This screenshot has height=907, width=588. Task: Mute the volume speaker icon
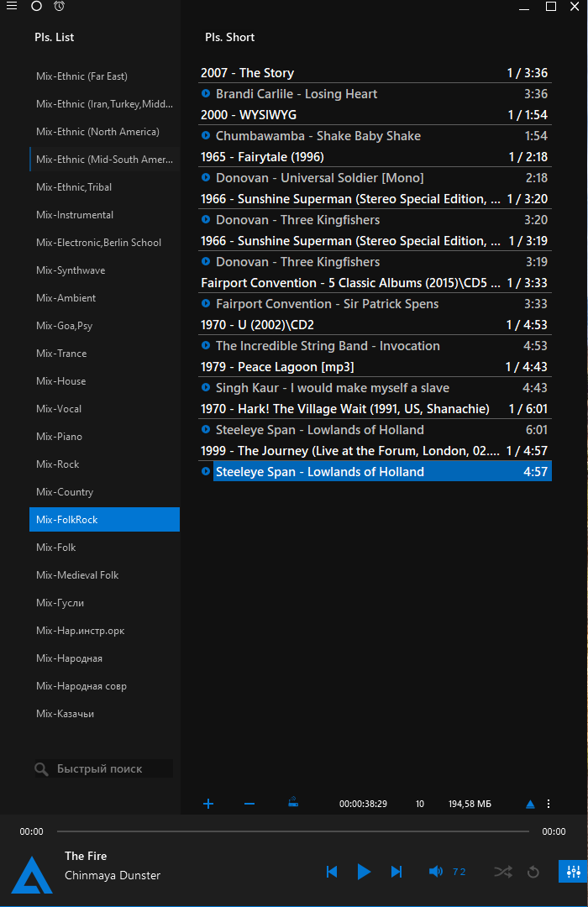[435, 872]
